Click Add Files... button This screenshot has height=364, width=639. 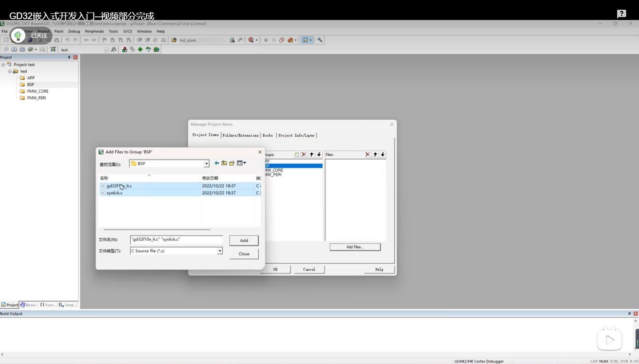pos(355,247)
